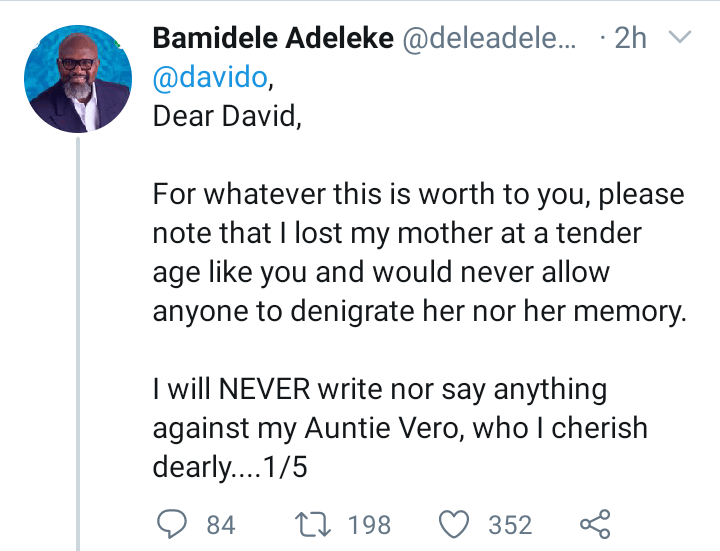Viewport: 720px width, 551px height.
Task: View the 352 likes count
Action: pos(510,525)
